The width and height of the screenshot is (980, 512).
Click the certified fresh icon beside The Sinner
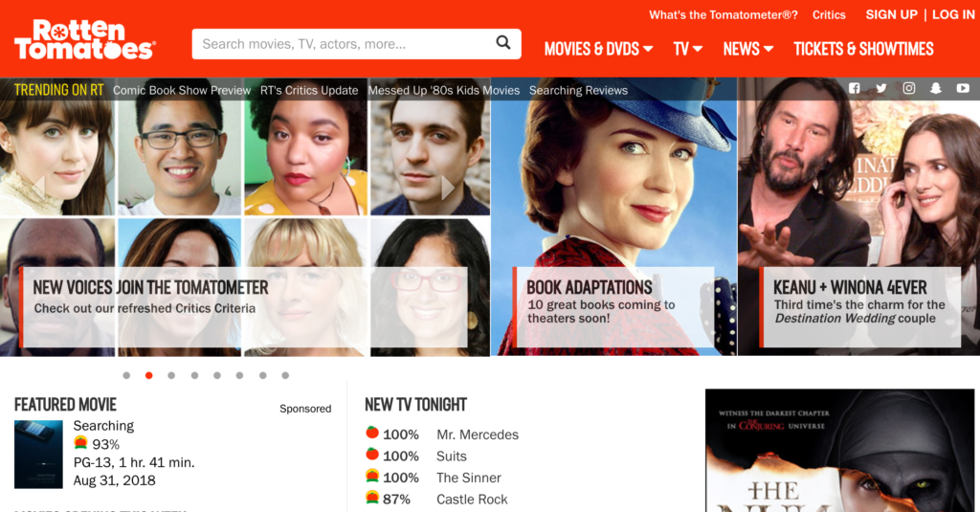coord(372,476)
